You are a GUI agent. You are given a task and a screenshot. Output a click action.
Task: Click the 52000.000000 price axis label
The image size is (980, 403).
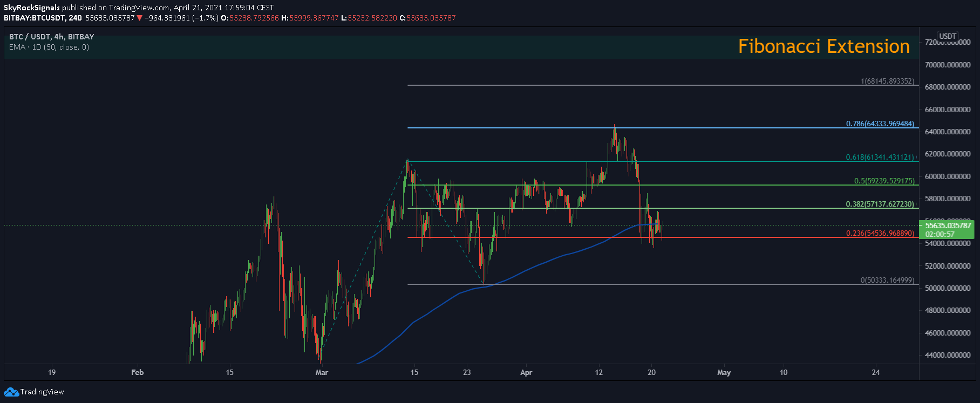[x=948, y=266]
